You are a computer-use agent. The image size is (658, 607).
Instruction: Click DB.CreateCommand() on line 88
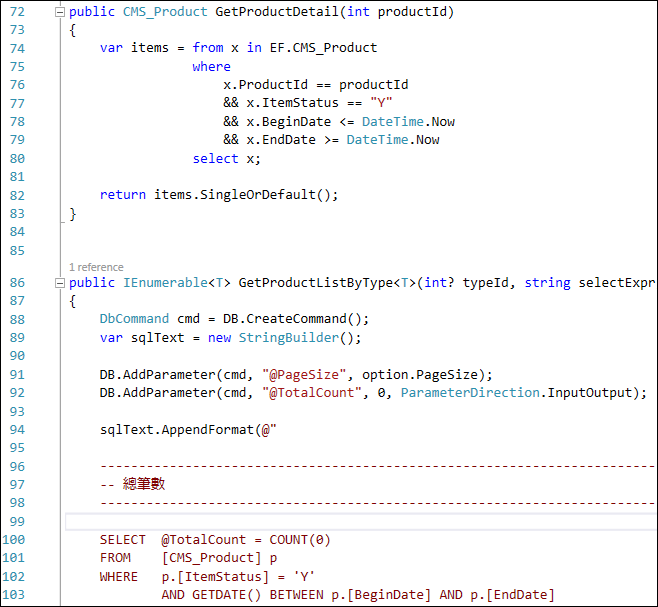(x=292, y=319)
